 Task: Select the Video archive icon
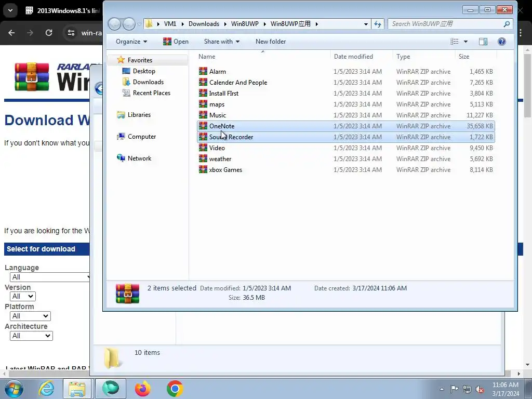click(x=203, y=148)
